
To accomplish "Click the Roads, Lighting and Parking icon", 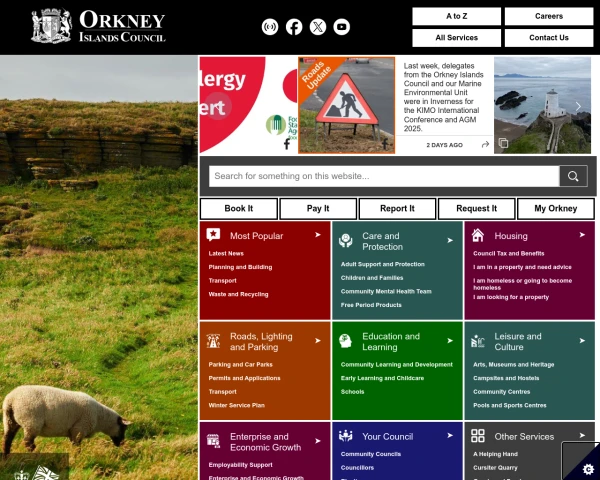I will [x=213, y=341].
